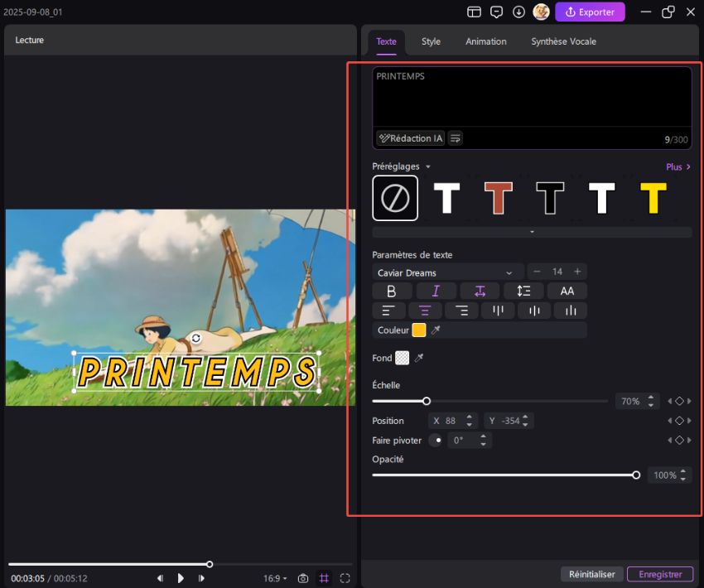The width and height of the screenshot is (704, 588).
Task: Click the download center icon
Action: [518, 12]
